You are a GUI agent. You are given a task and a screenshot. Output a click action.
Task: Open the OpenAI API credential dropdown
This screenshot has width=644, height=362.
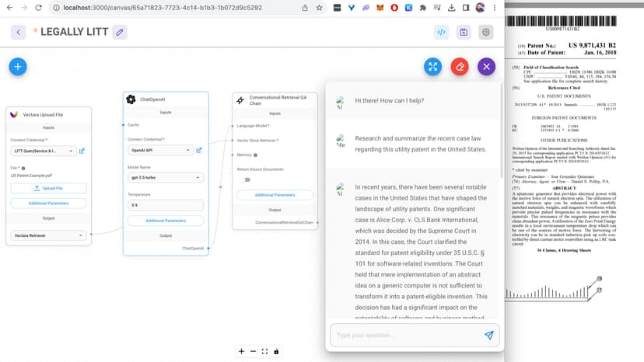160,150
